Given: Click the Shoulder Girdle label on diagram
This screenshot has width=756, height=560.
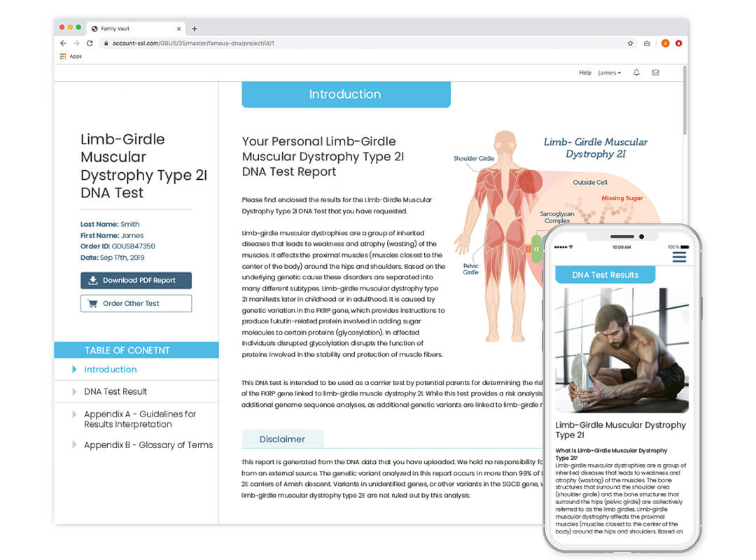Looking at the screenshot, I should (473, 158).
